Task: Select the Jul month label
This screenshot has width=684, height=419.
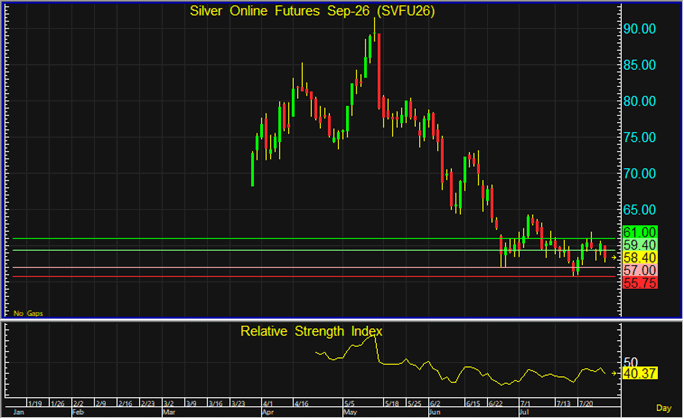Action: 524,412
